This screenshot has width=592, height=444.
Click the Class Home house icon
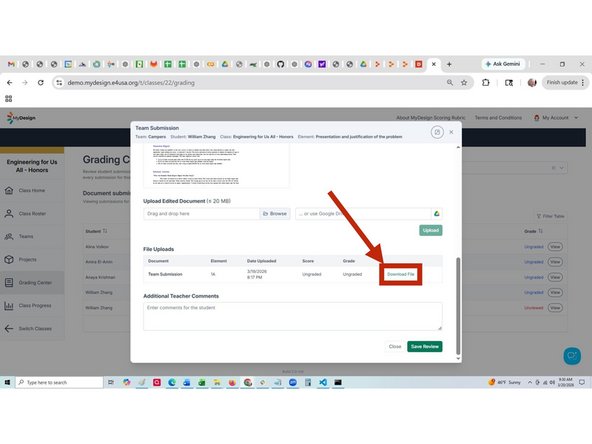point(9,190)
